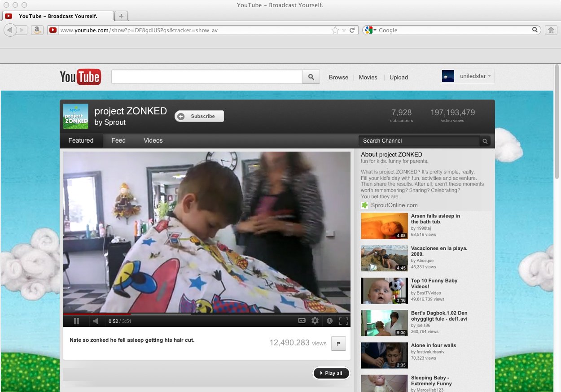Go forward with browser forward arrow
Viewport: 561px width, 392px height.
coord(22,30)
